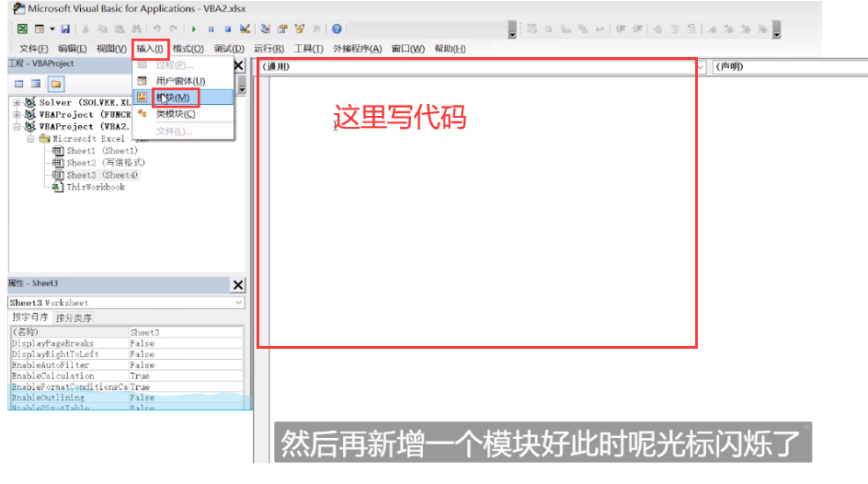Click the Uncomment Block icon
The image size is (868, 484).
click(x=692, y=29)
